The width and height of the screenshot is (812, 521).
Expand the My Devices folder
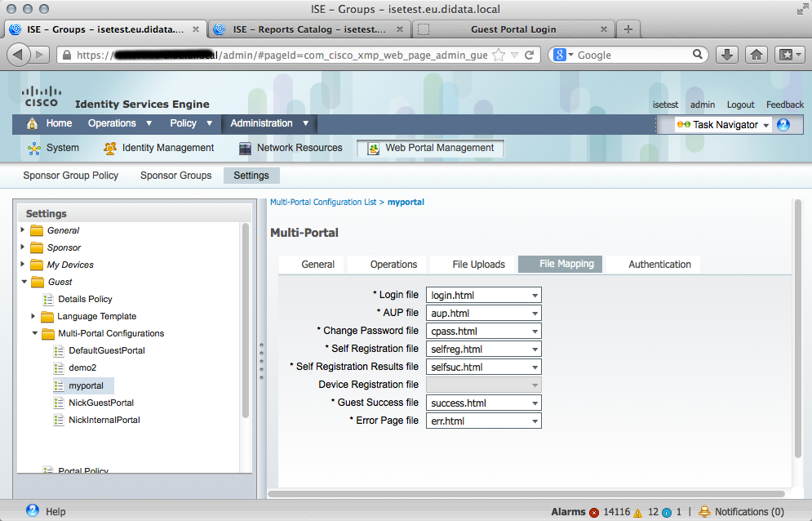[x=23, y=264]
